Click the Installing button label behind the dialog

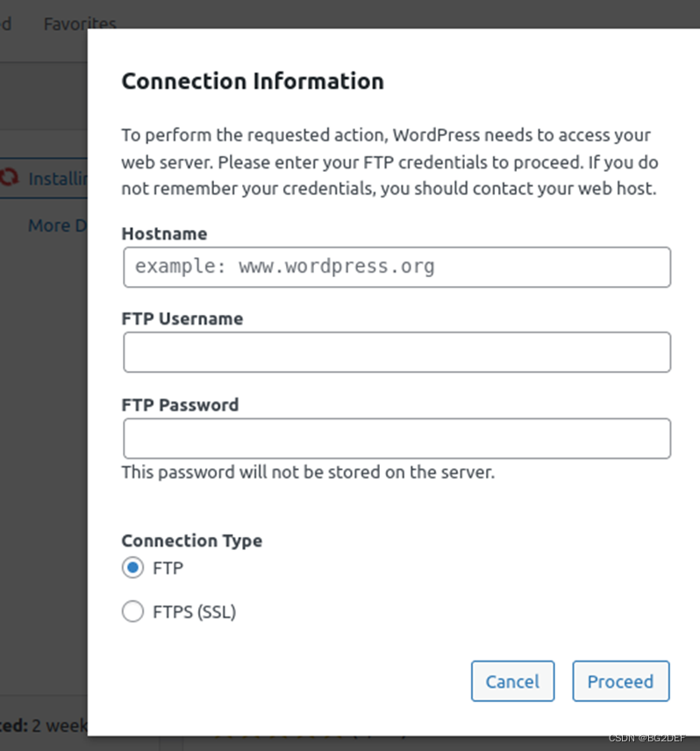coord(58,179)
